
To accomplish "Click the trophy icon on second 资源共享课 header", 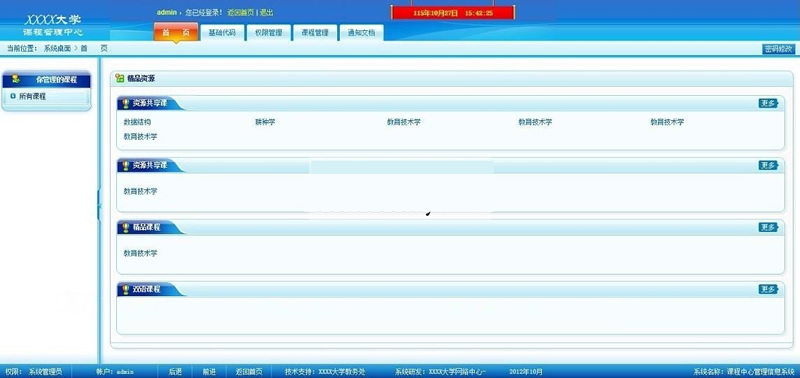I will [125, 166].
